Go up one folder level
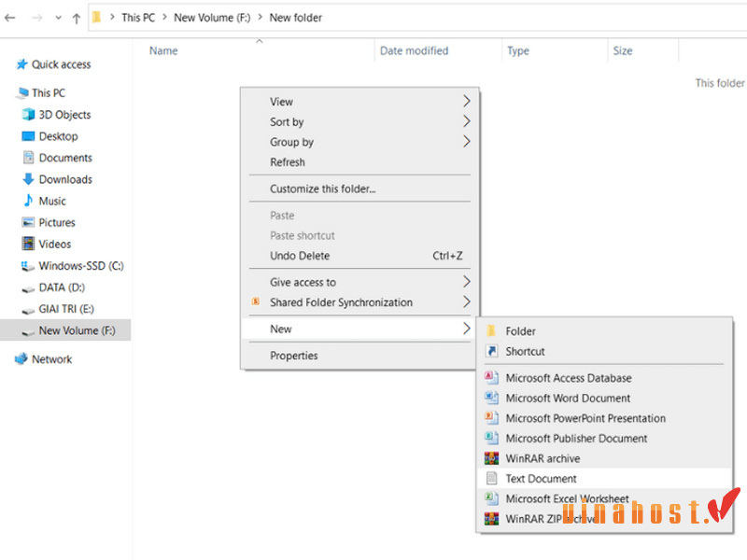 coord(77,18)
